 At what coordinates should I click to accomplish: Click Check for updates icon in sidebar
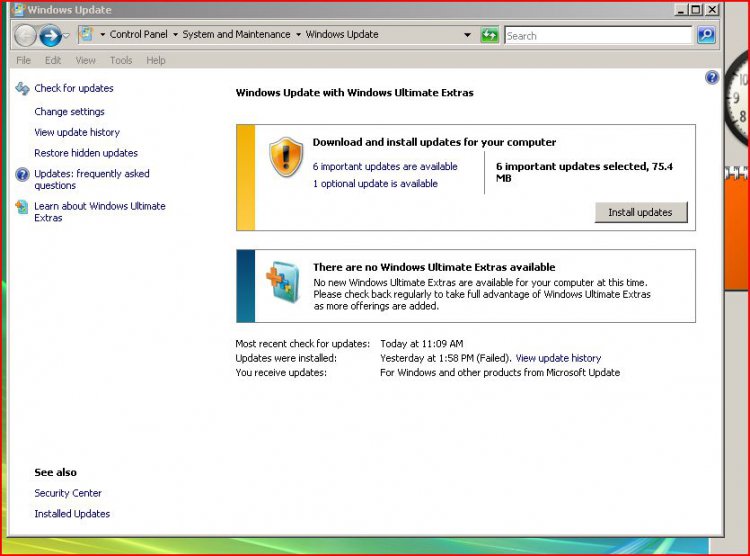22,89
